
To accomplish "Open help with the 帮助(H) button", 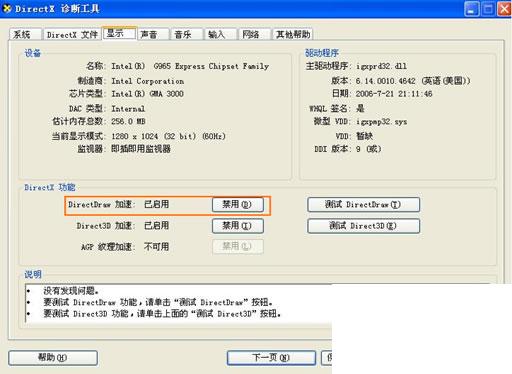I will 53,358.
